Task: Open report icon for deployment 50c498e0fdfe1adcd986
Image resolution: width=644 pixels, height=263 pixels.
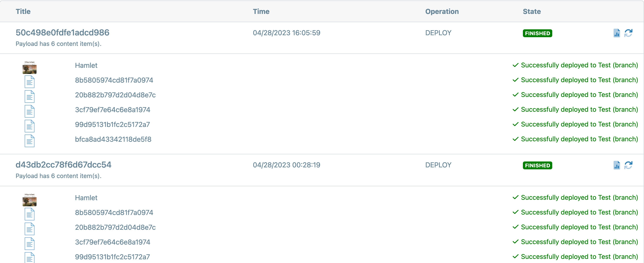Action: pyautogui.click(x=617, y=33)
